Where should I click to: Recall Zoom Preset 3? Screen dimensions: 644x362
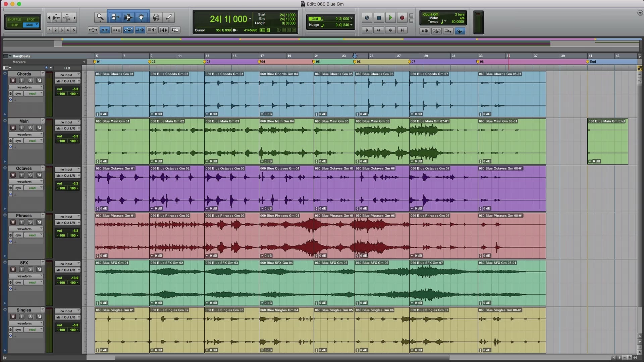tap(62, 30)
